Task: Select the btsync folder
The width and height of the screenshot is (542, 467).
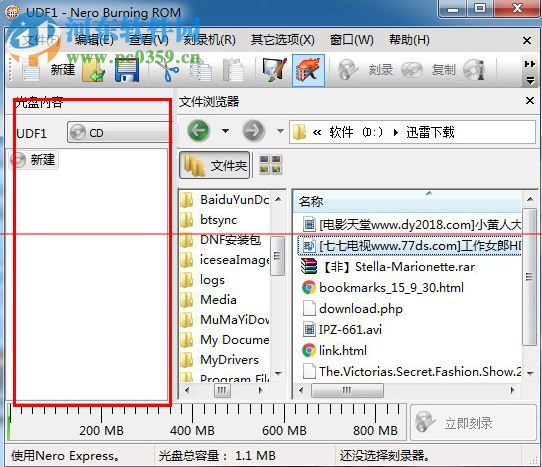Action: point(209,220)
